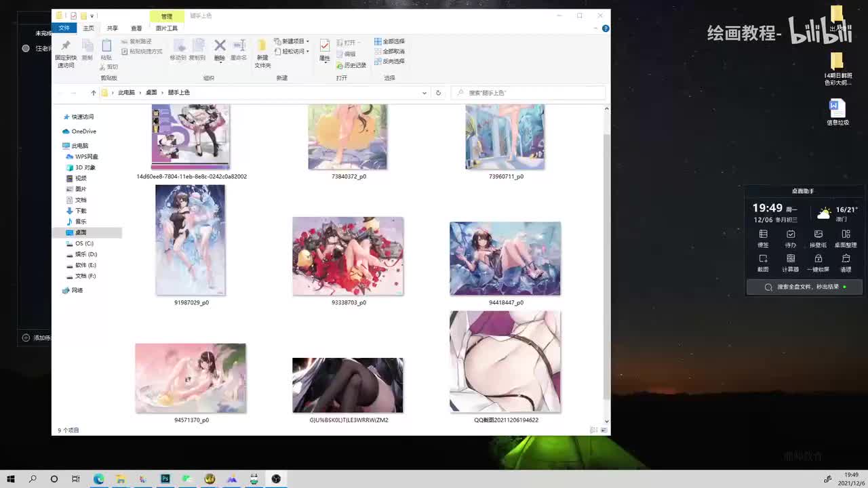The image size is (868, 488).
Task: Click Select none (全部取消)
Action: click(x=389, y=52)
